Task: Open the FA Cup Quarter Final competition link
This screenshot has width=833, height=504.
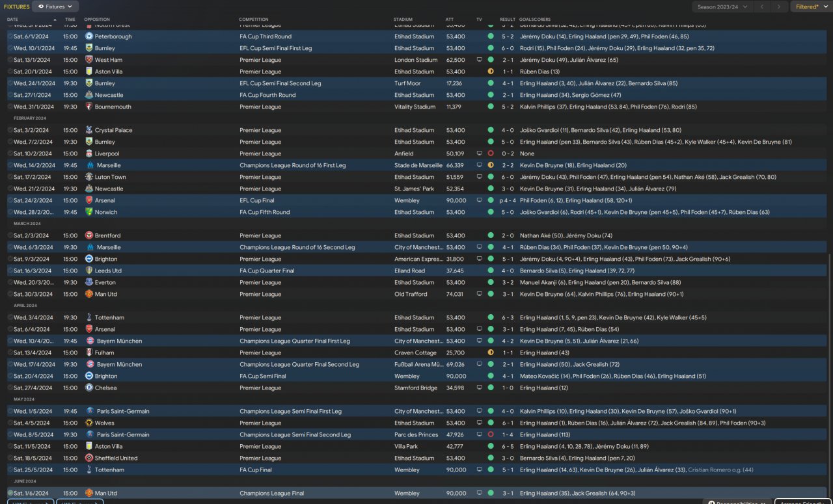Action: (x=267, y=271)
